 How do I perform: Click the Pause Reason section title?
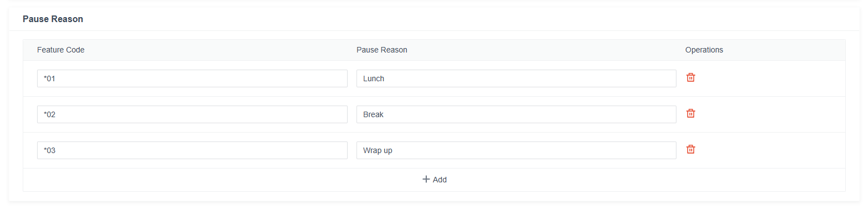tap(53, 19)
